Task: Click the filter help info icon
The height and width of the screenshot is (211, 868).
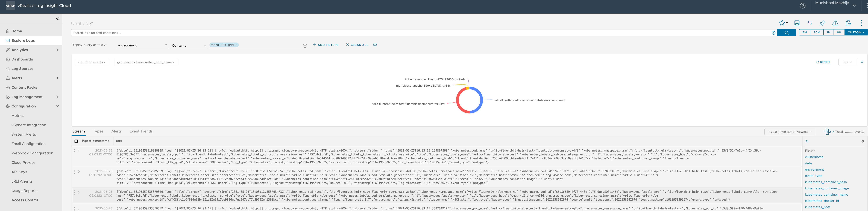Action: (x=375, y=45)
